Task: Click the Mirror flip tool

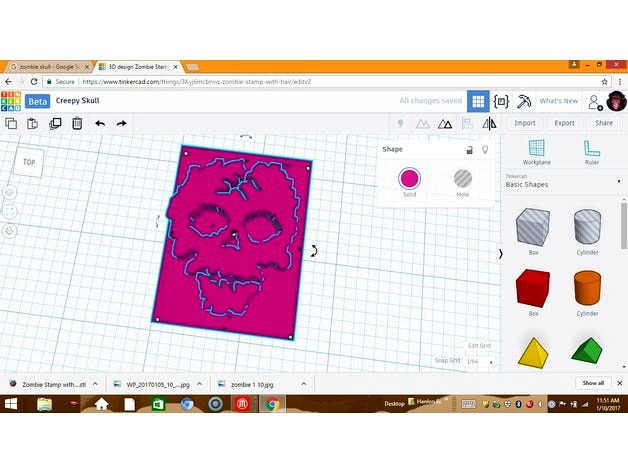Action: pyautogui.click(x=489, y=123)
